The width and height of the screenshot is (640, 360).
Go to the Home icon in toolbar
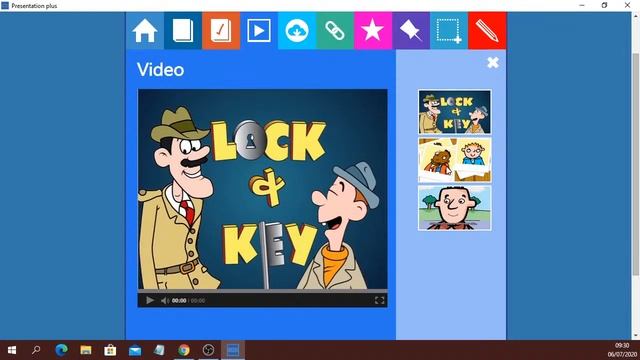pyautogui.click(x=144, y=31)
